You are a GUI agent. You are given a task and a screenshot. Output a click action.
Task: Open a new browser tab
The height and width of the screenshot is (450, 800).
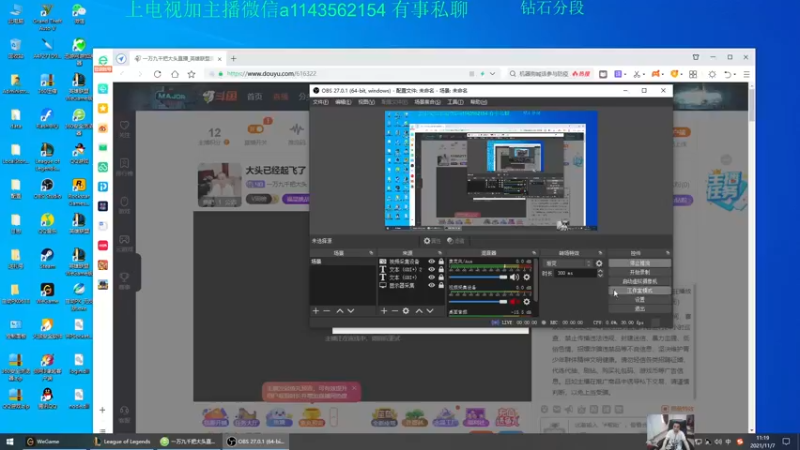pos(234,59)
